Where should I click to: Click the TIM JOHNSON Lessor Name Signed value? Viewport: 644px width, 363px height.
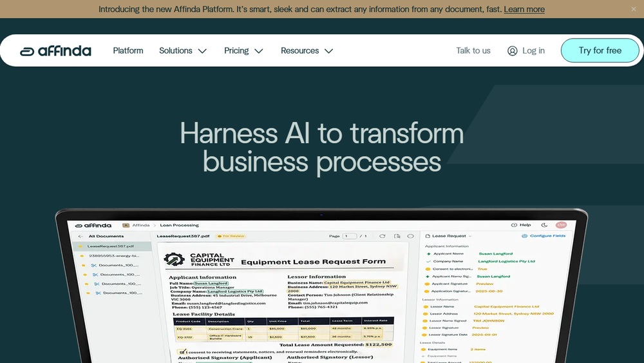[488, 320]
